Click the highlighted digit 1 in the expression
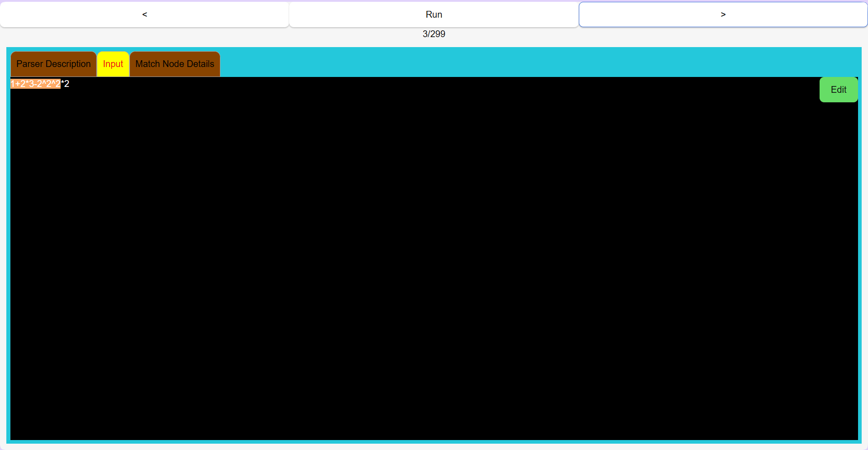 tap(12, 84)
